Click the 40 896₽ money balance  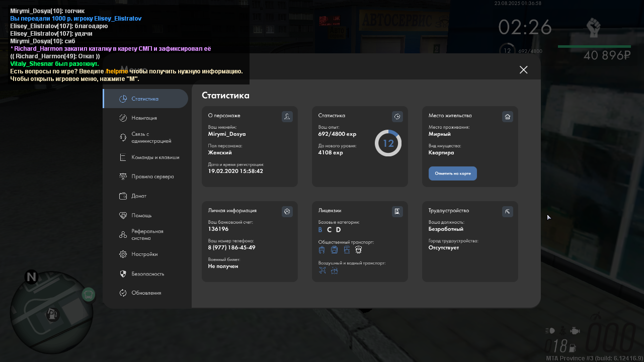point(607,55)
